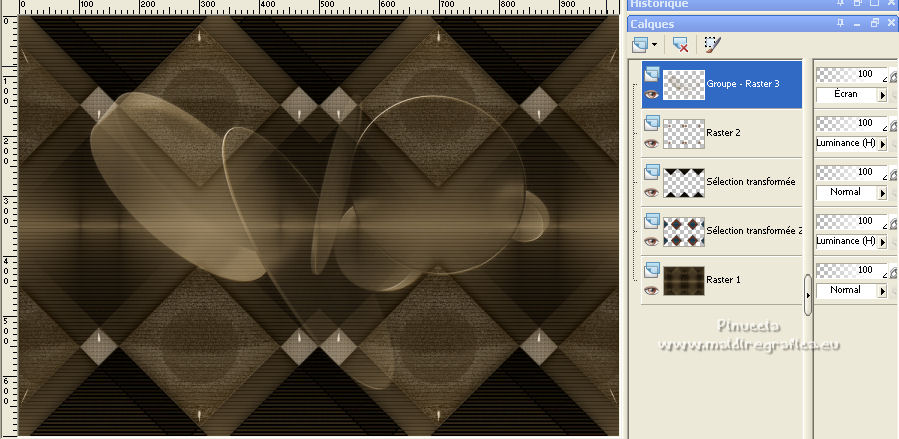Image resolution: width=899 pixels, height=439 pixels.
Task: Toggle visibility of Groupe - Raster 3 layer
Action: click(x=651, y=95)
